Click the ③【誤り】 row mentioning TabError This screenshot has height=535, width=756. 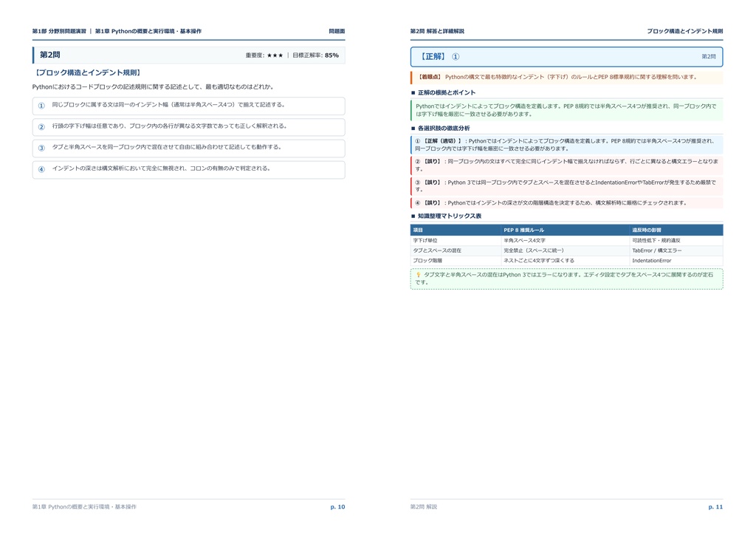[566, 185]
